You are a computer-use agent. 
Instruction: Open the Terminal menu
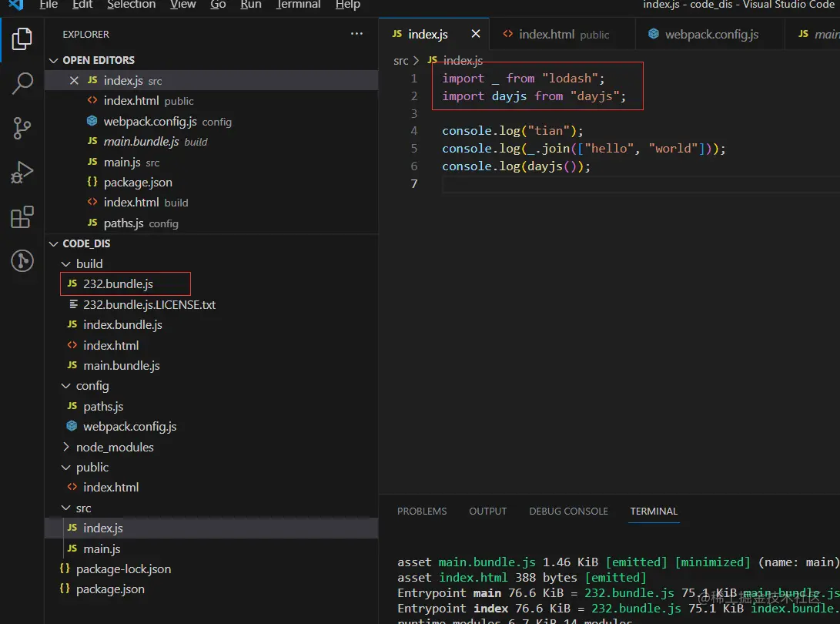point(298,5)
